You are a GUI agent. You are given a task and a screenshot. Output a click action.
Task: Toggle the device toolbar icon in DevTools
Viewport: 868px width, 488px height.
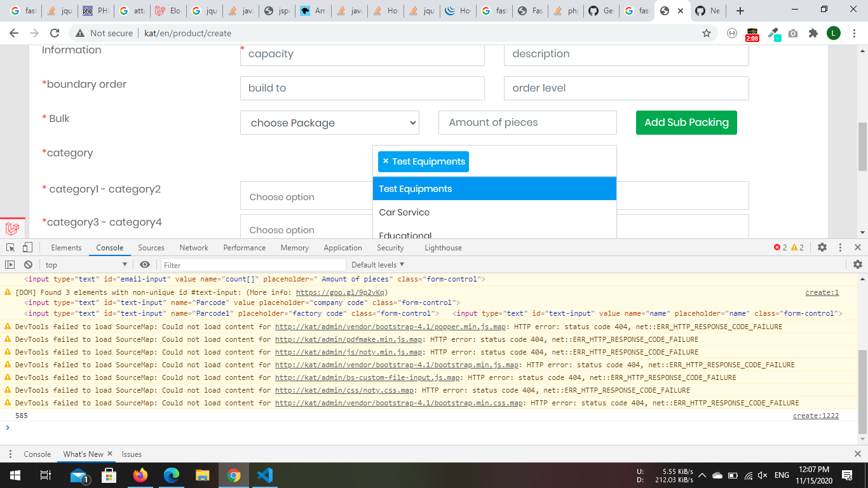(x=27, y=248)
